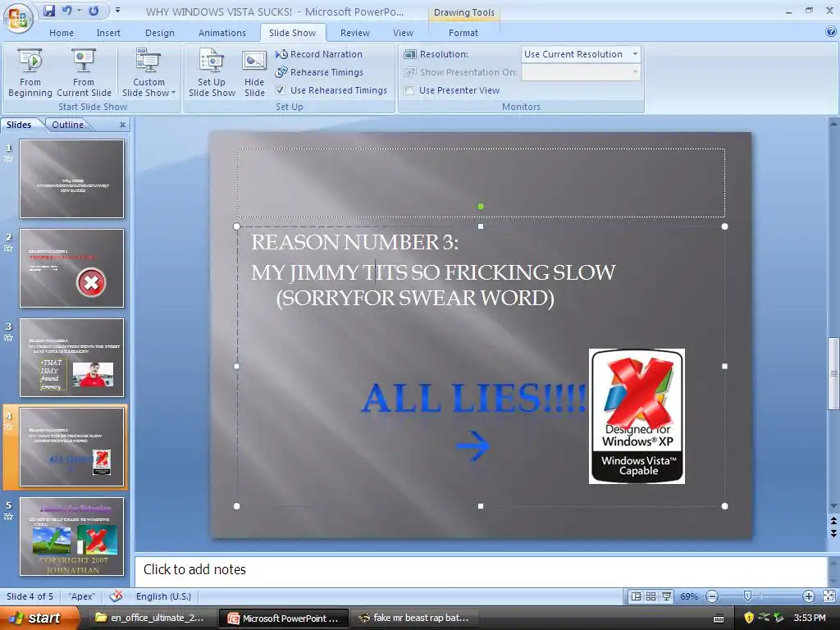840x630 pixels.
Task: Click 'Apex' theme name in status bar
Action: pyautogui.click(x=81, y=596)
